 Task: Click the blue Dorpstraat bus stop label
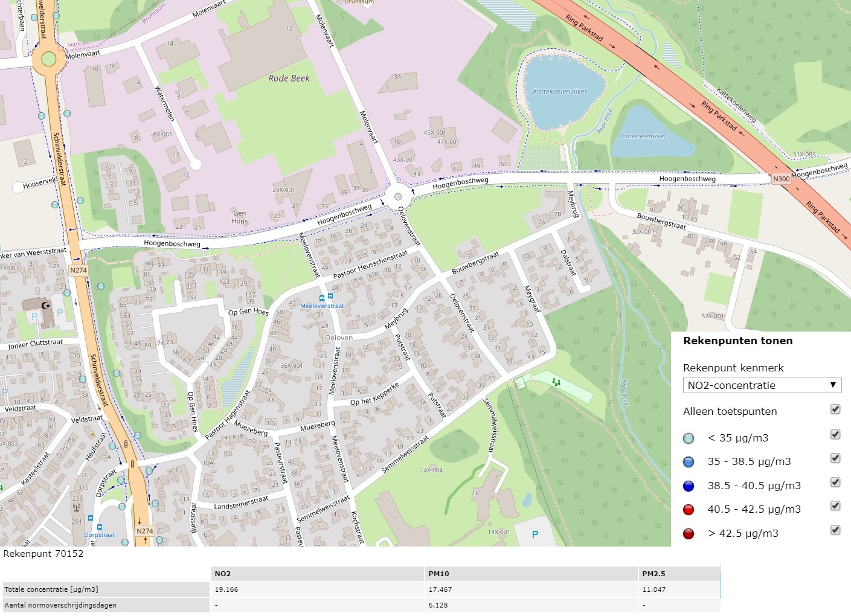click(x=99, y=535)
